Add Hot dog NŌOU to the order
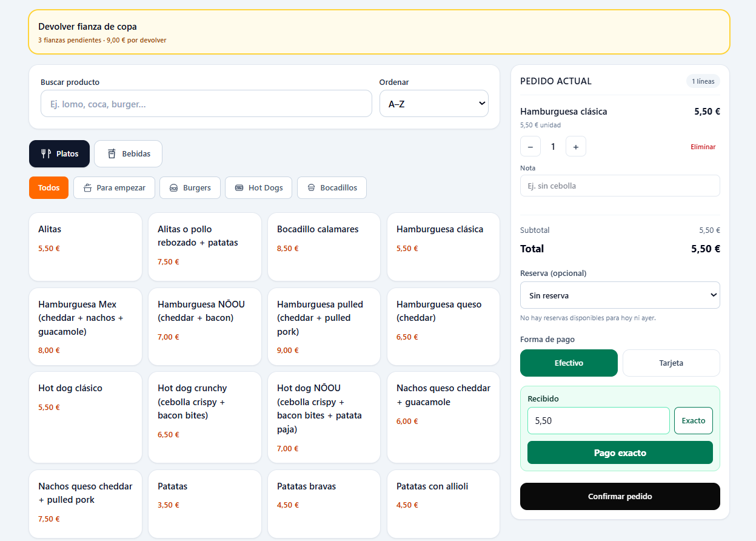The image size is (756, 541). pyautogui.click(x=324, y=417)
